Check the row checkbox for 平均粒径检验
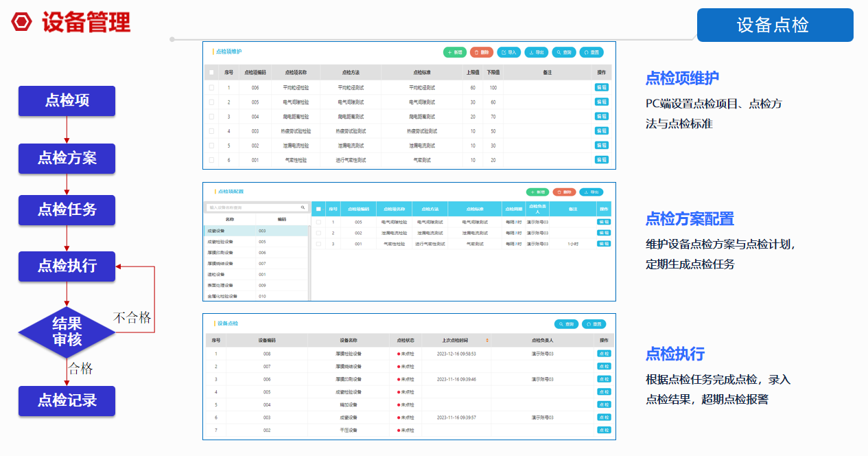Viewport: 868px width, 456px height. pos(211,87)
